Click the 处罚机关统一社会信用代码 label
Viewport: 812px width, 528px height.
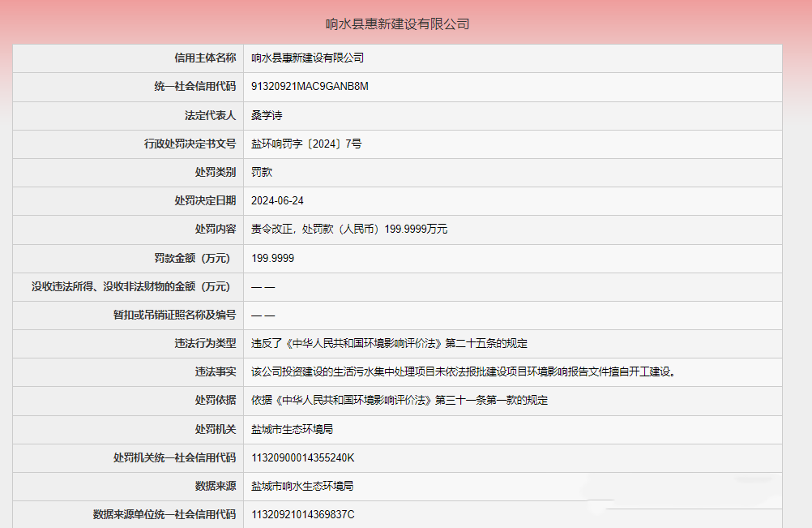174,457
